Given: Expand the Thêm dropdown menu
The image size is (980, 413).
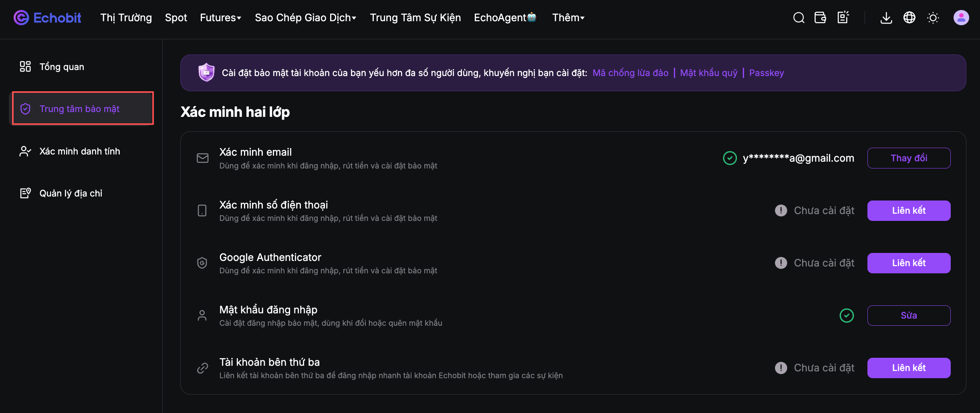Looking at the screenshot, I should pyautogui.click(x=569, y=18).
